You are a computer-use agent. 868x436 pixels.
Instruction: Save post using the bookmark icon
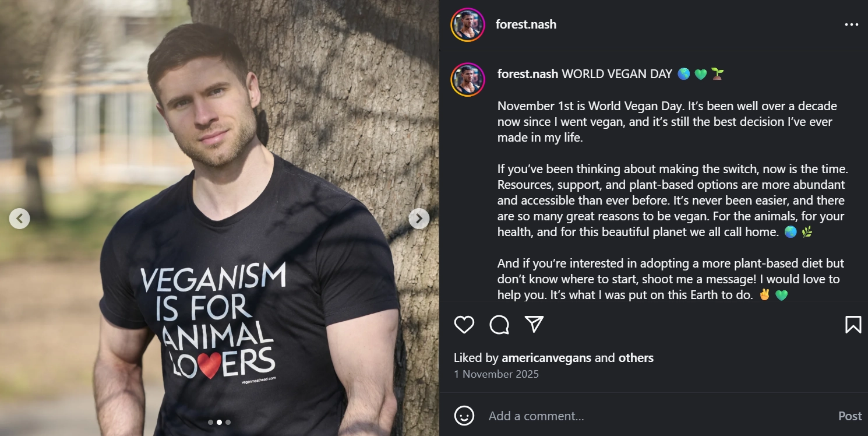coord(853,325)
